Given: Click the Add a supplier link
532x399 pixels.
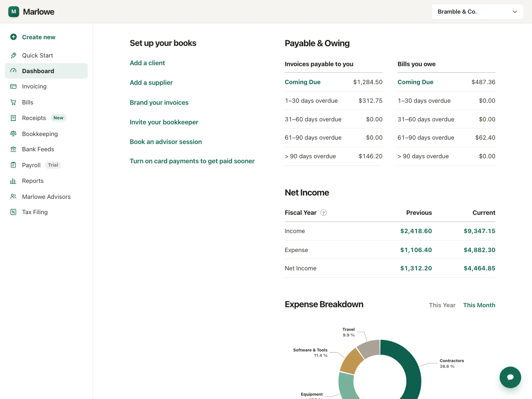Looking at the screenshot, I should point(151,82).
